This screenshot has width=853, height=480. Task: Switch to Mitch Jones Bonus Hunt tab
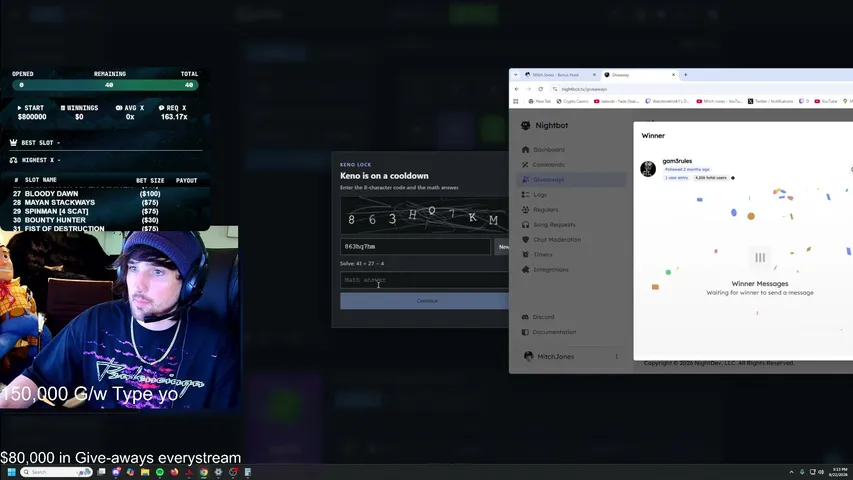555,75
